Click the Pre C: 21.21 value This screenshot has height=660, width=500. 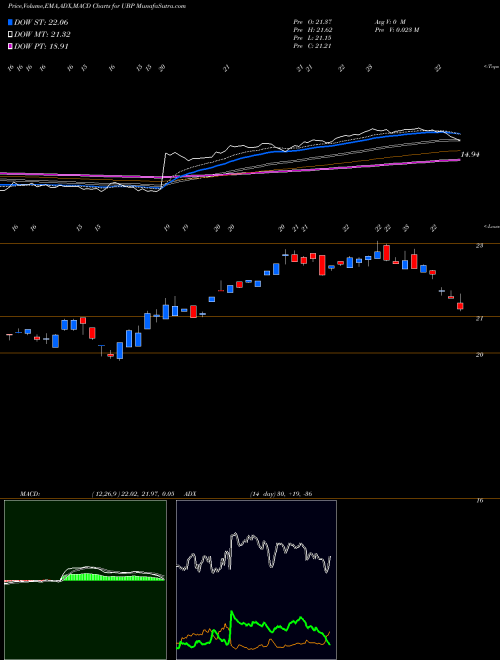[312, 46]
